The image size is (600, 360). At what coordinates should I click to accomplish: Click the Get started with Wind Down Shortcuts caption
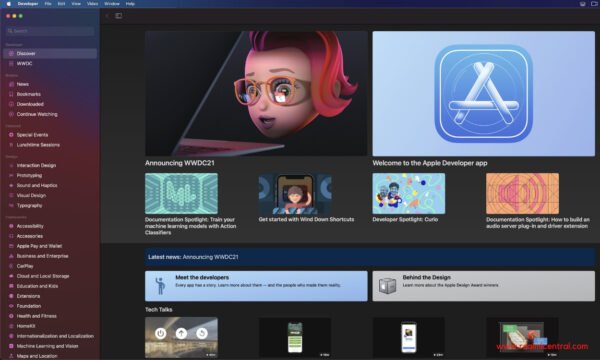pos(306,219)
